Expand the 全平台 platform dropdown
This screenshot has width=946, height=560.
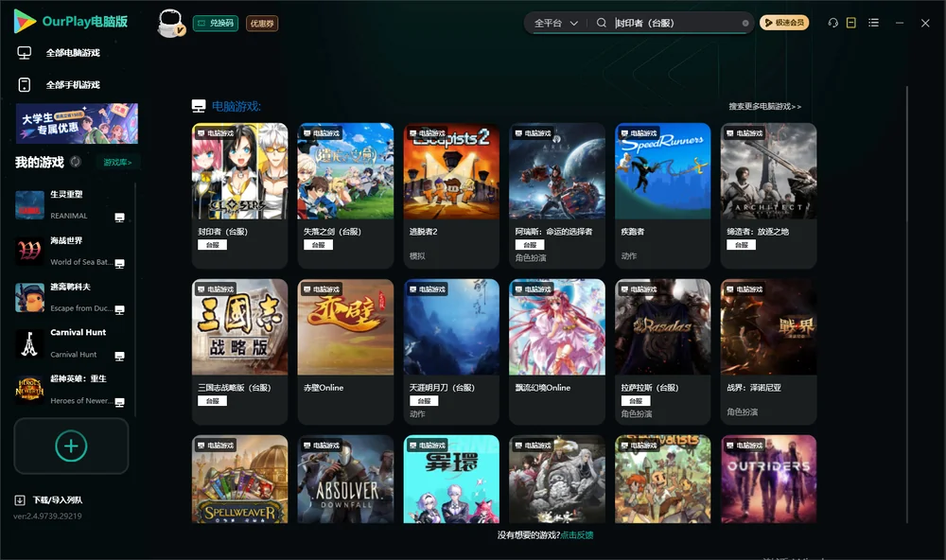(555, 23)
